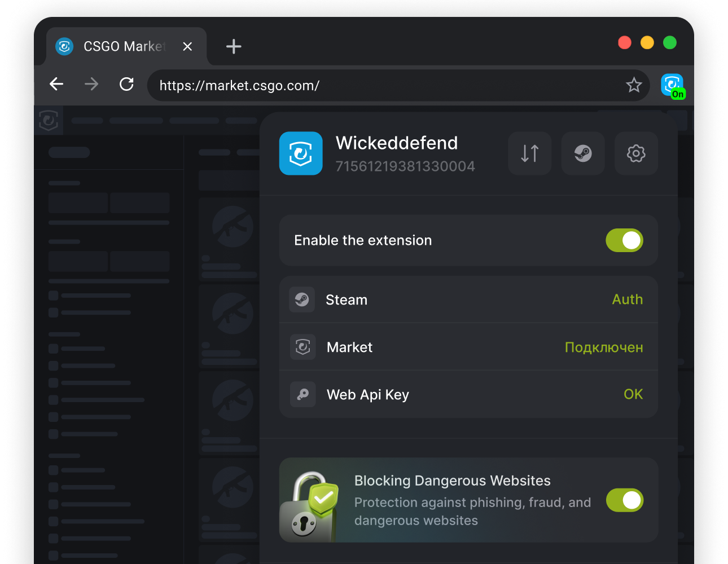This screenshot has width=728, height=564.
Task: Click the Web Api Key label
Action: tap(368, 395)
